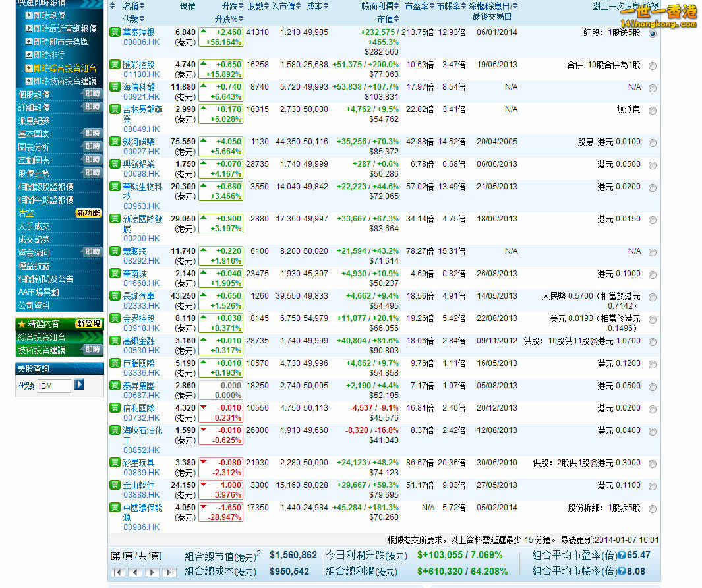Click the buy icon next to 金山軟件
Screen dimensions: 702x588
[115, 485]
